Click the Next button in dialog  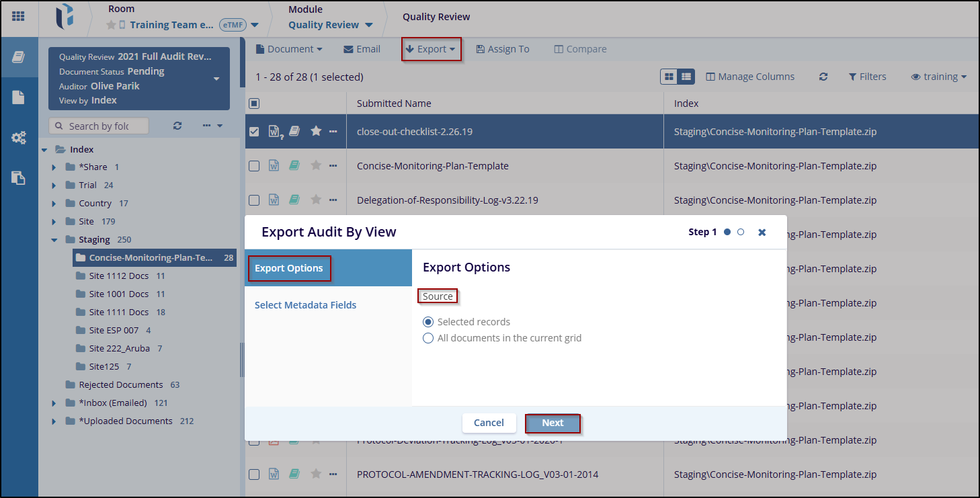pyautogui.click(x=553, y=423)
